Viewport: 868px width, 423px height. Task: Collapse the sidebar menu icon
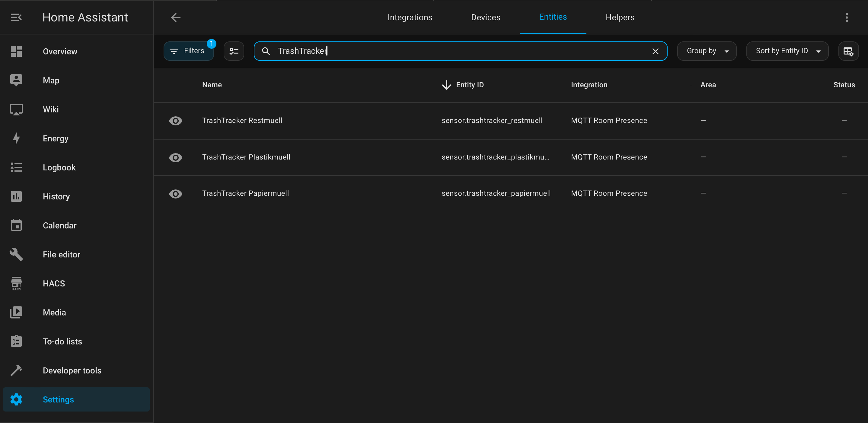tap(16, 17)
